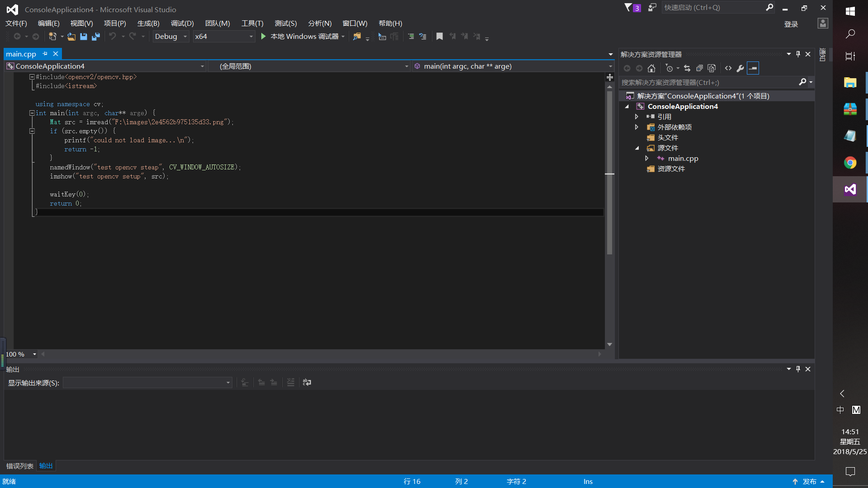Viewport: 868px width, 488px height.
Task: Open the 生成(B) build menu
Action: click(148, 23)
